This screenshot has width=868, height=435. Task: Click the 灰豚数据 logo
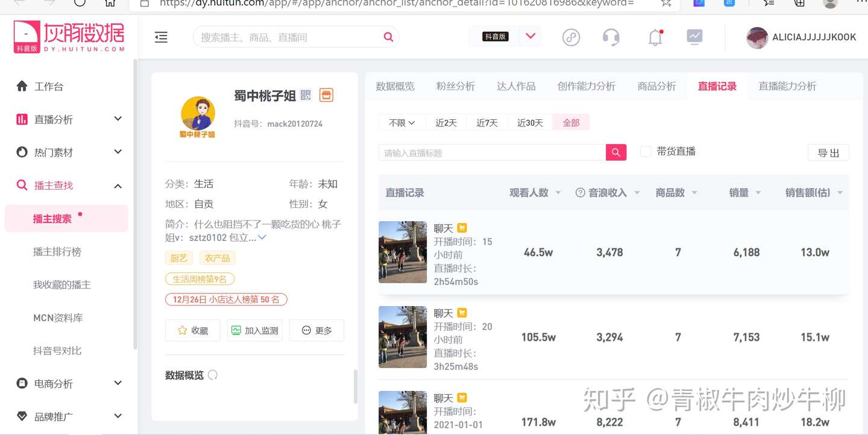pos(69,37)
